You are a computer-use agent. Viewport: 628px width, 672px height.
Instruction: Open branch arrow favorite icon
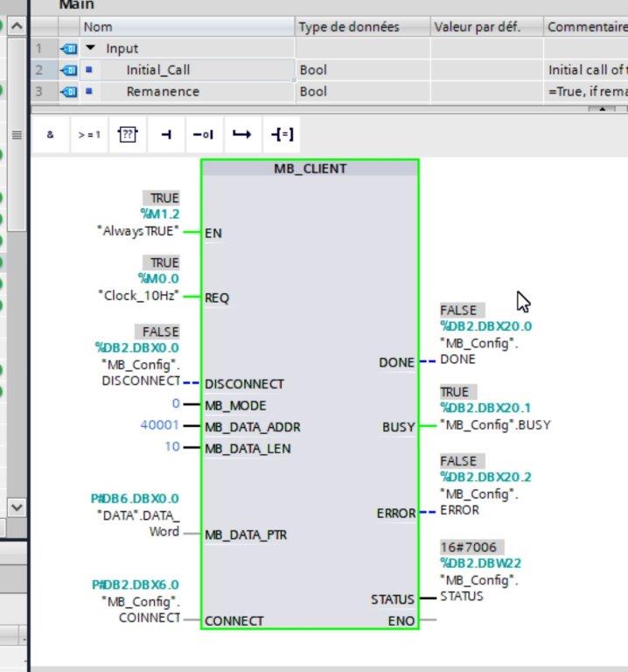[x=242, y=135]
